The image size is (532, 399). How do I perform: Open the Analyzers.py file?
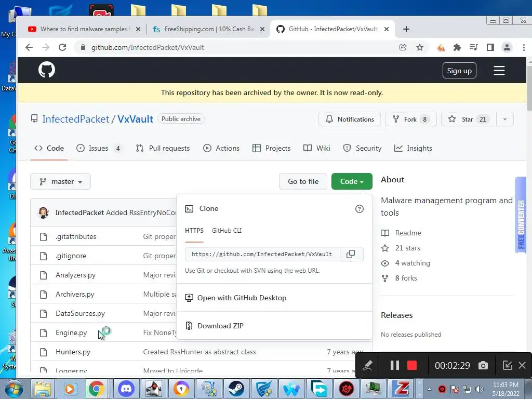click(76, 275)
